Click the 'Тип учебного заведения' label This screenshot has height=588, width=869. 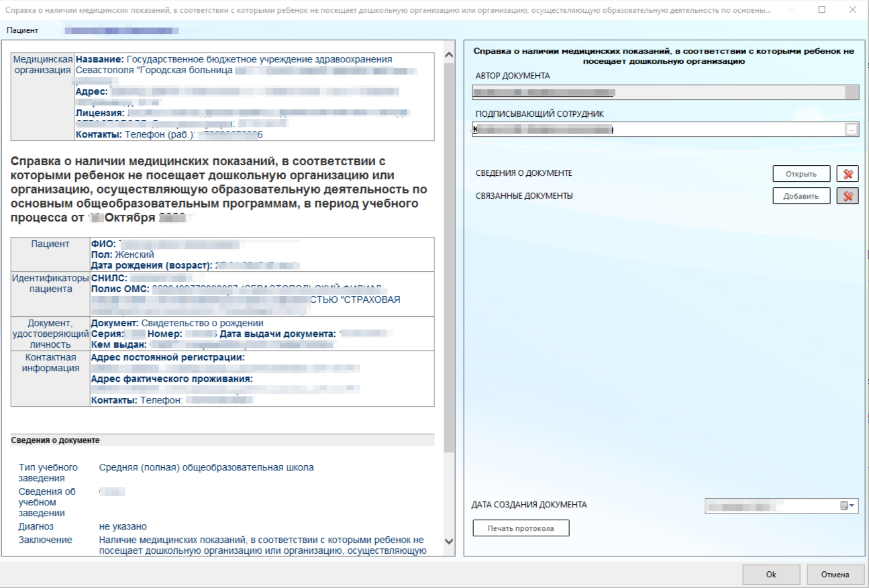click(48, 473)
